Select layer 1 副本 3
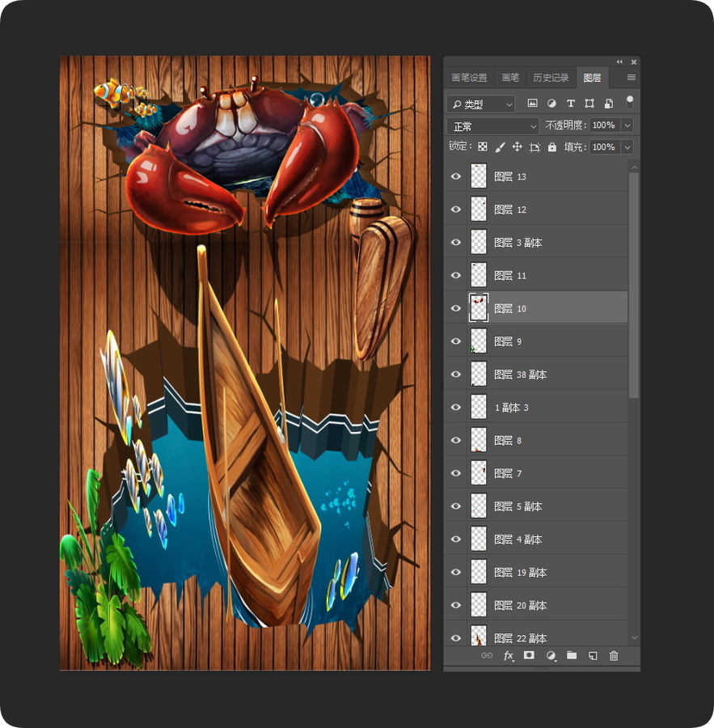Viewport: 714px width, 728px height. [536, 407]
